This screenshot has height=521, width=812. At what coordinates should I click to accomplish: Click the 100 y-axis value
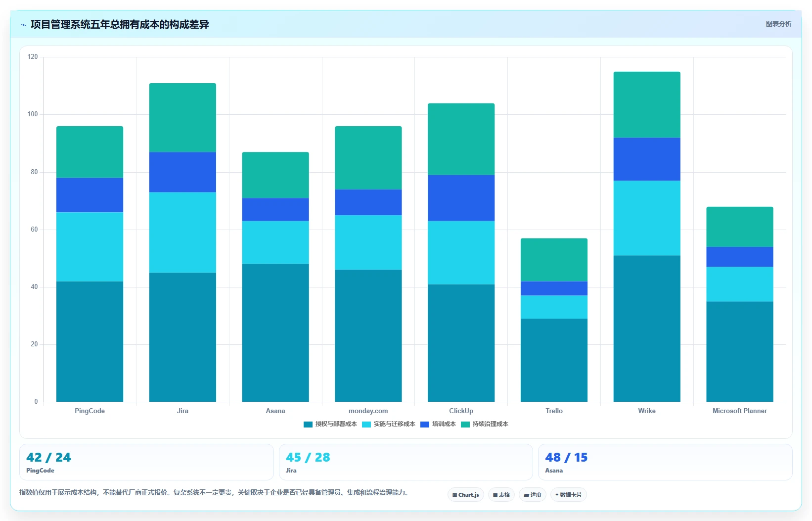33,114
